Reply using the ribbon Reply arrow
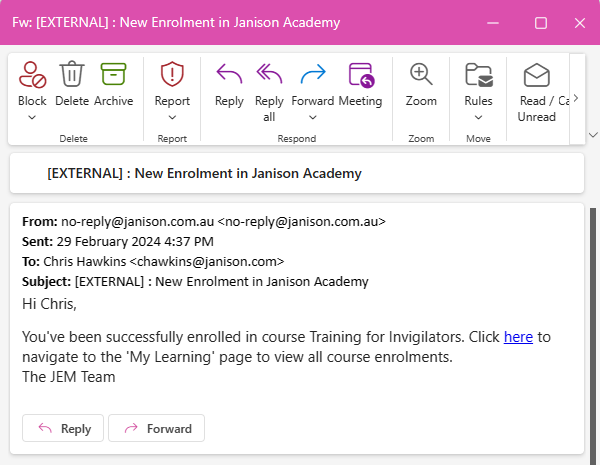Image resolution: width=600 pixels, height=465 pixels. tap(229, 76)
